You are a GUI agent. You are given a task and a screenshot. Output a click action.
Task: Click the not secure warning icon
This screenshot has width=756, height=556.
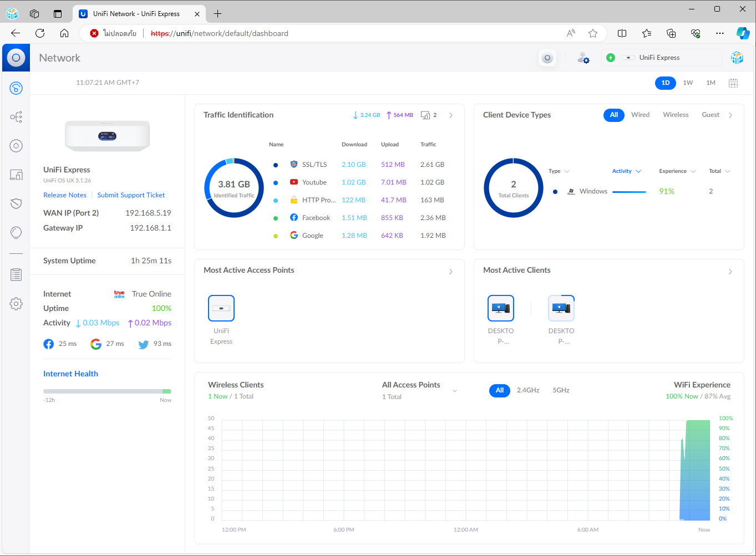pyautogui.click(x=94, y=33)
